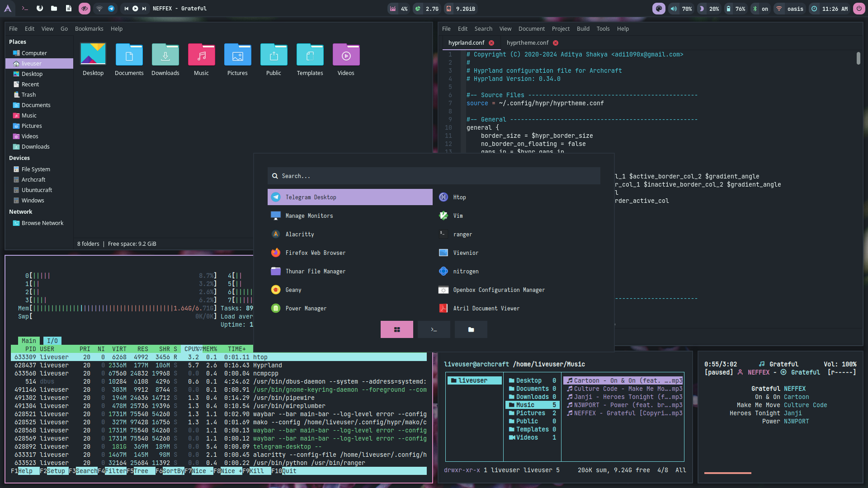
Task: Close the hyprland.conf tab
Action: pos(491,43)
